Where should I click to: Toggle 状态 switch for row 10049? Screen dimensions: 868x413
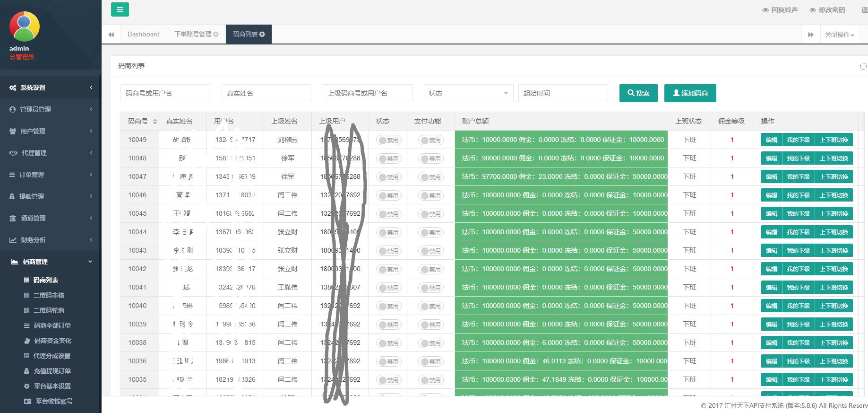[x=388, y=140]
